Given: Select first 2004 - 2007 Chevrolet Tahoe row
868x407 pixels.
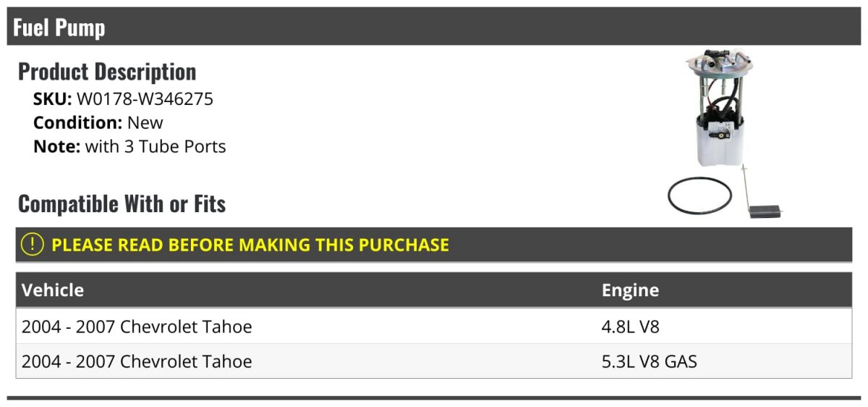Looking at the screenshot, I should coord(434,327).
